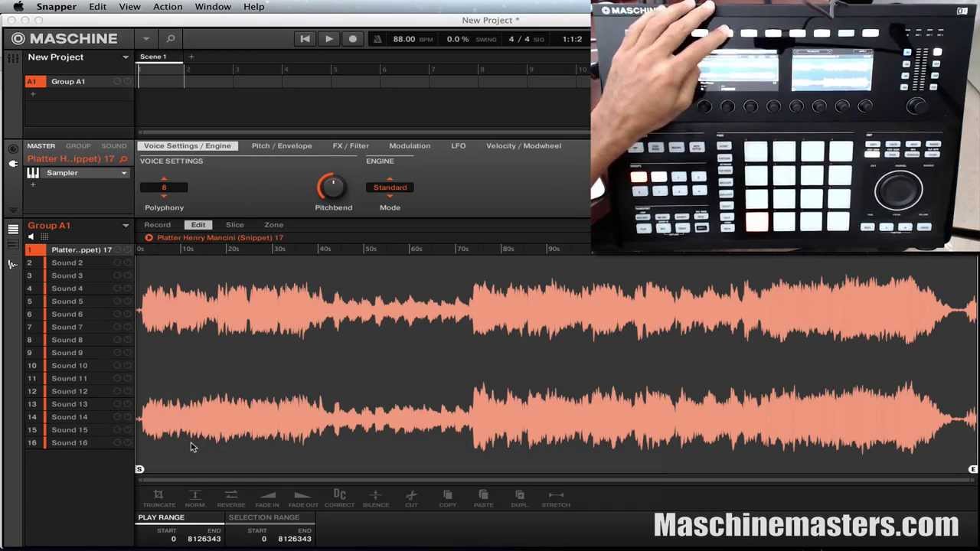Click the Paste tool in sample editor
The height and width of the screenshot is (551, 980).
[x=483, y=495]
